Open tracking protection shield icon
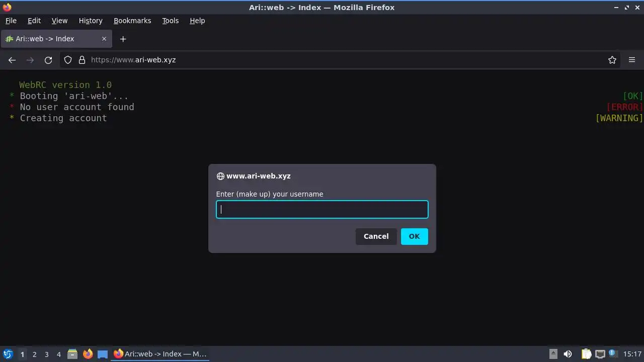 click(x=68, y=60)
